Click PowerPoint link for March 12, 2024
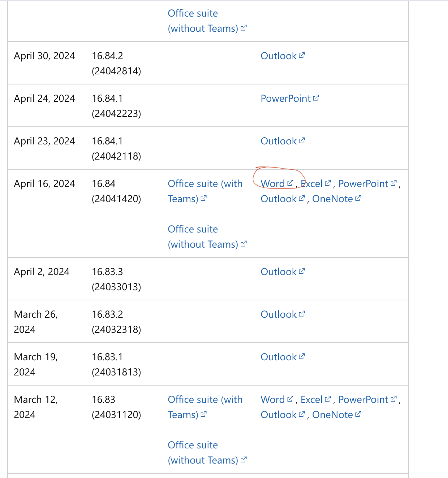Viewport: 448px width, 478px height. pyautogui.click(x=363, y=400)
